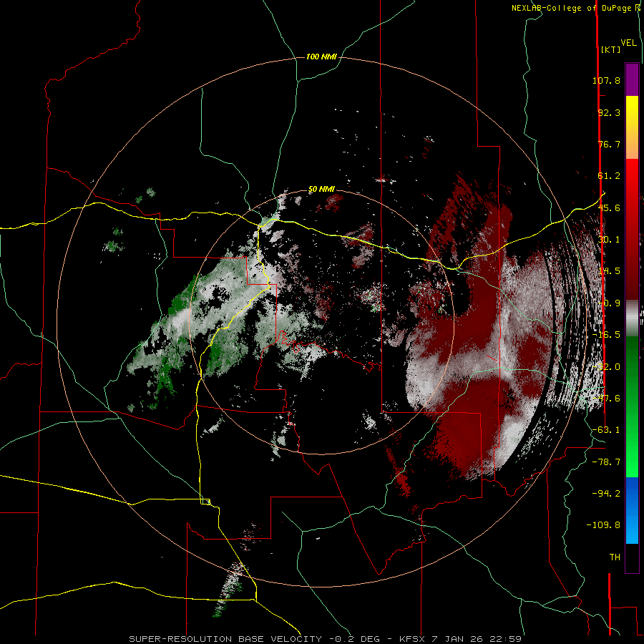This screenshot has height=644, width=644.
Task: Click the 45.6 velocity scale value
Action: (609, 208)
